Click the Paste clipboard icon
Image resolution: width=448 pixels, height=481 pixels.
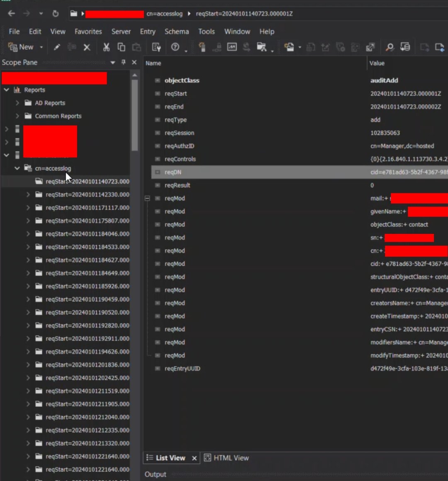pyautogui.click(x=136, y=47)
